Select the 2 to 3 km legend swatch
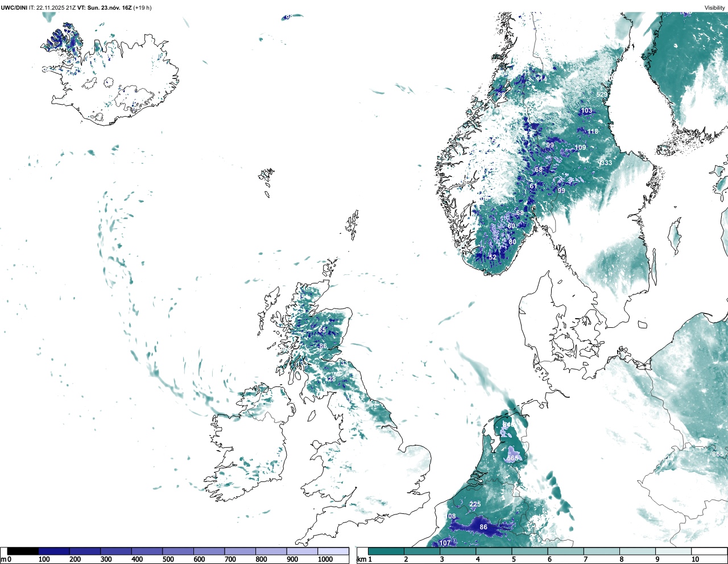This screenshot has height=564, width=728. (422, 551)
